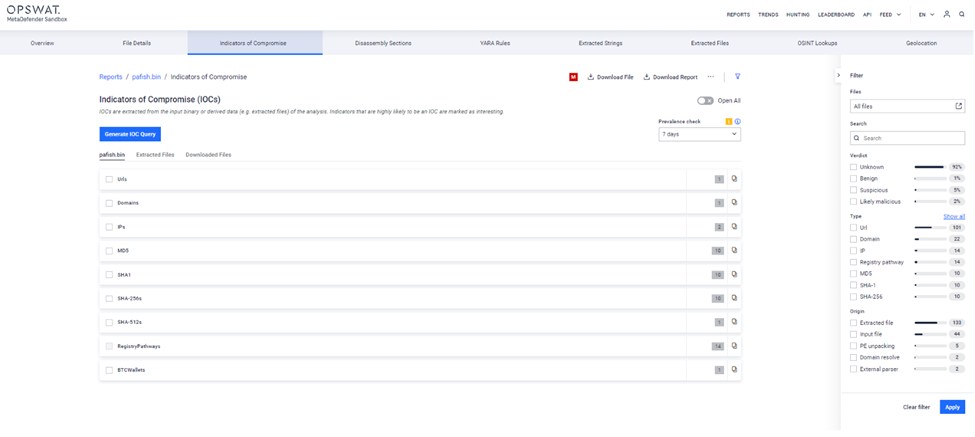Open the user account icon
The image size is (975, 437).
[x=947, y=14]
